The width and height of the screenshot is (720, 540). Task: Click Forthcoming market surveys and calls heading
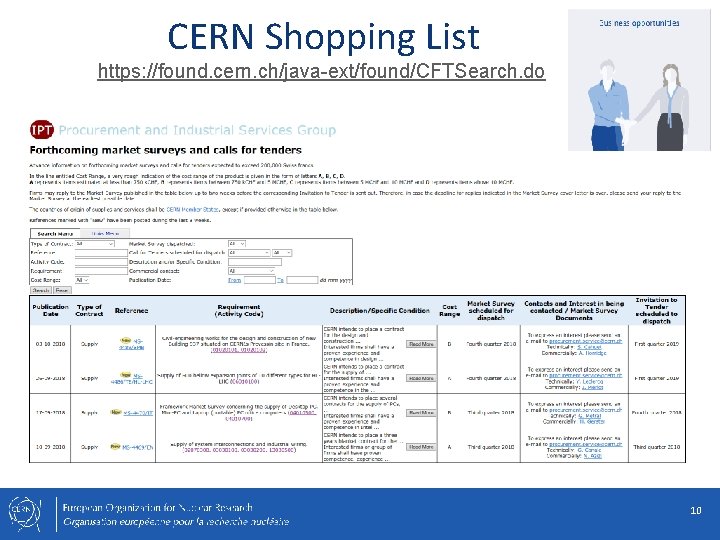click(x=165, y=150)
